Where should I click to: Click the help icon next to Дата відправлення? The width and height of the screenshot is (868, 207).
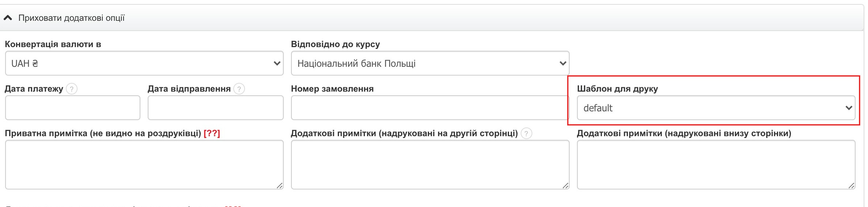239,89
